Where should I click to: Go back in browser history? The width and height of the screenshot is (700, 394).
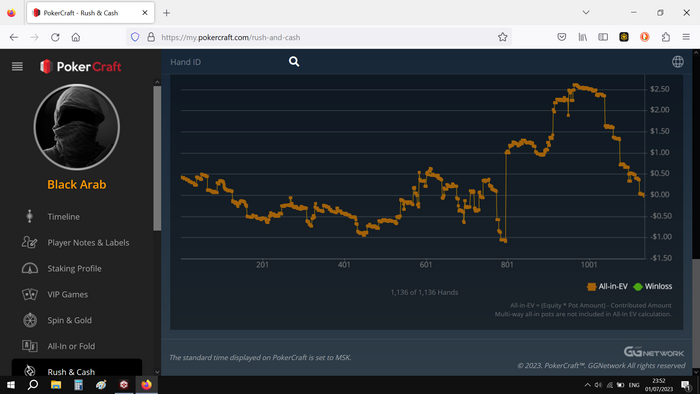click(x=14, y=37)
